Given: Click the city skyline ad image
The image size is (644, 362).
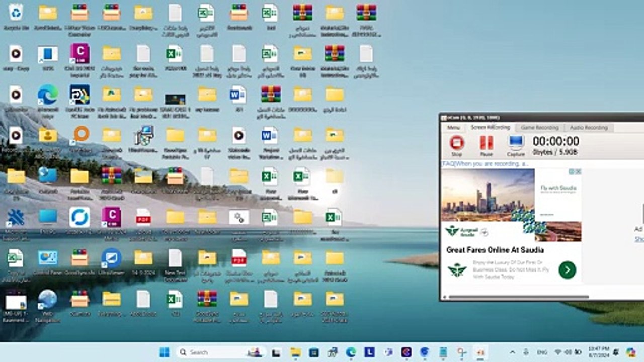Looking at the screenshot, I should coord(488,195).
